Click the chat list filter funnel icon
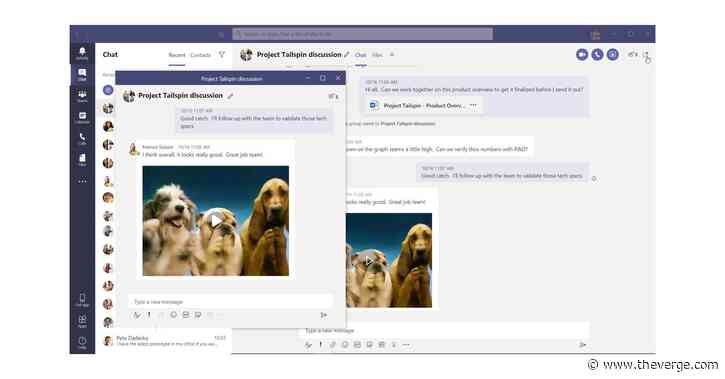Screen dimensions: 725x379 222,55
